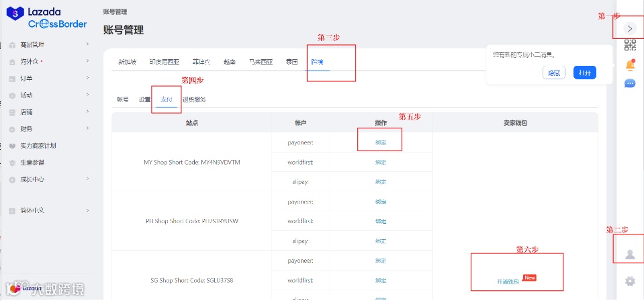644x301 pixels.
Task: Open the blue chat bubble icon
Action: click(630, 83)
